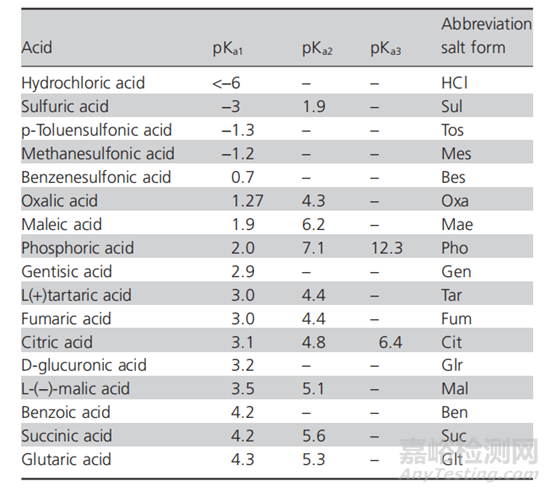Click the Mes abbreviation cell
This screenshot has height=492, width=550.
[456, 154]
